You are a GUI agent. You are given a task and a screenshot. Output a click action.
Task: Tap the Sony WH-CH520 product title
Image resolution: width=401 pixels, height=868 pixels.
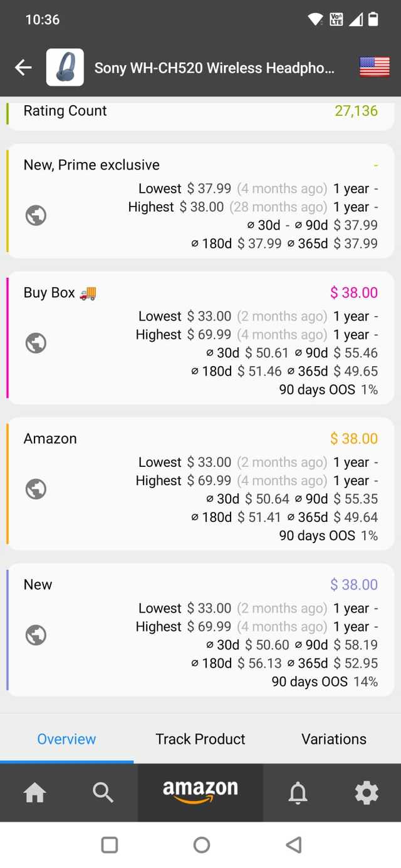pyautogui.click(x=214, y=68)
